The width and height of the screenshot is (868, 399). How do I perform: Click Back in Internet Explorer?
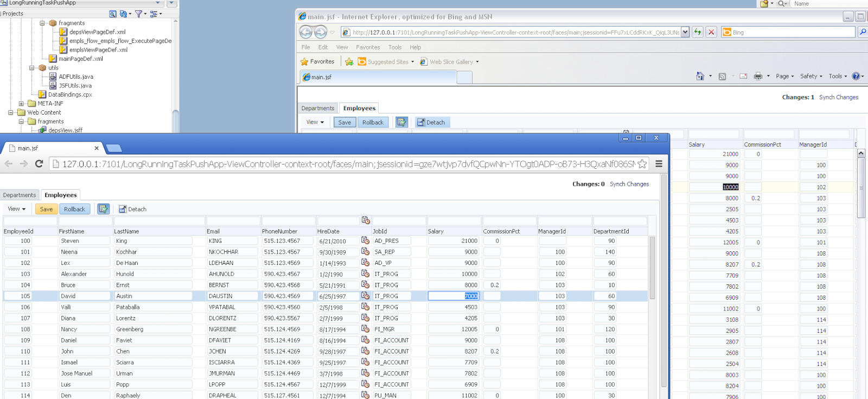point(306,32)
